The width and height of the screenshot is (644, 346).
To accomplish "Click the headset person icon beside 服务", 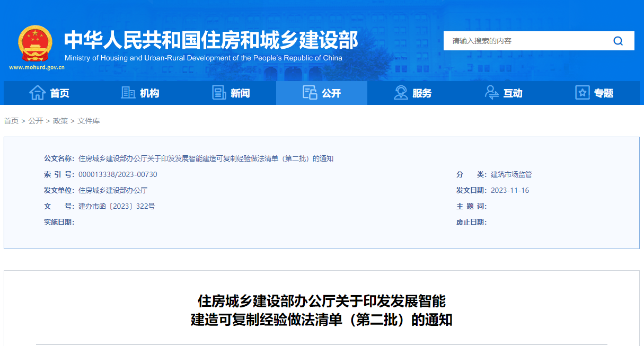I will 401,93.
